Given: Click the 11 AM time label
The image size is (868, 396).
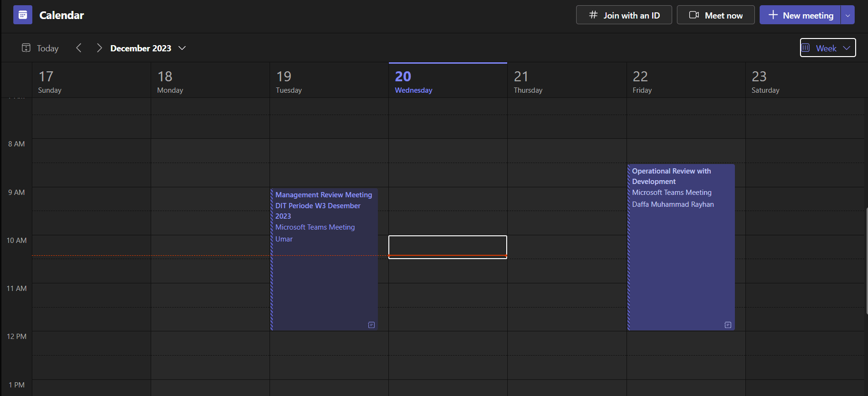Looking at the screenshot, I should coord(17,289).
